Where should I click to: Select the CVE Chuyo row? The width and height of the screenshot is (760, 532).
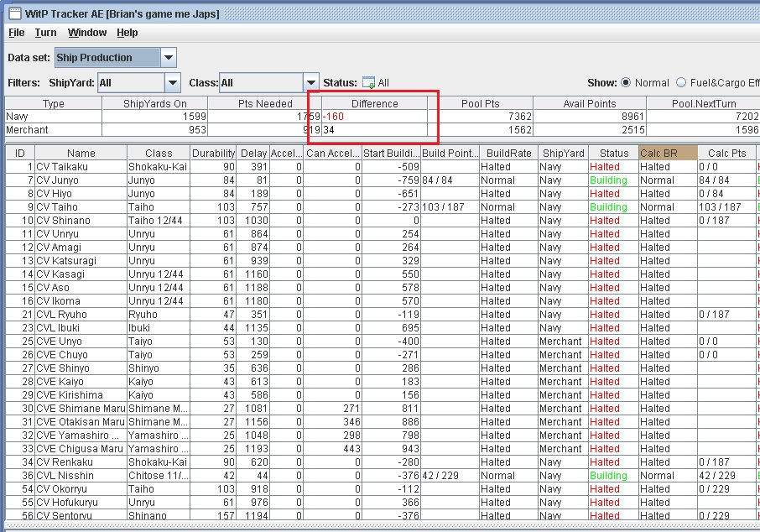[x=383, y=355]
